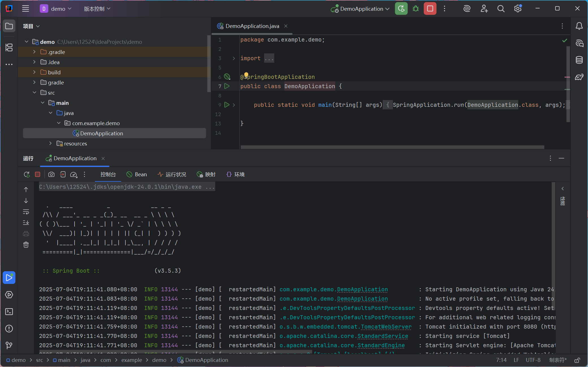588x367 pixels.
Task: Click the Clear console trash icon
Action: (26, 245)
